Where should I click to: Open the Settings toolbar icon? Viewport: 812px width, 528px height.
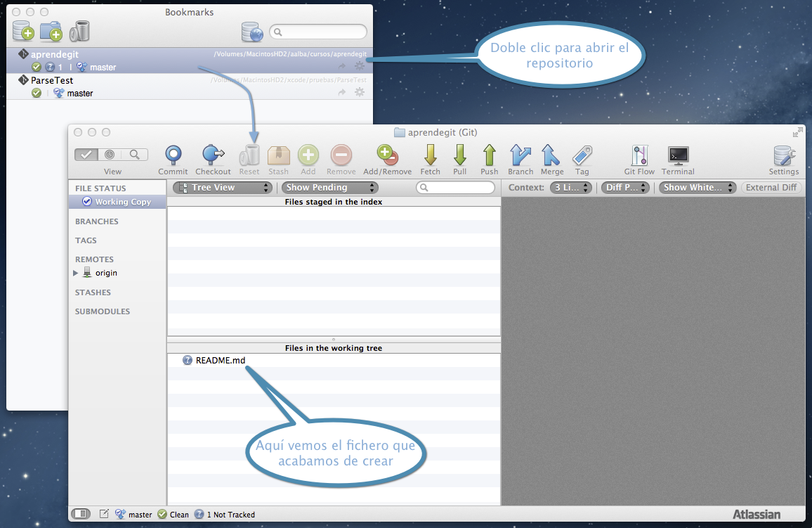pyautogui.click(x=783, y=155)
